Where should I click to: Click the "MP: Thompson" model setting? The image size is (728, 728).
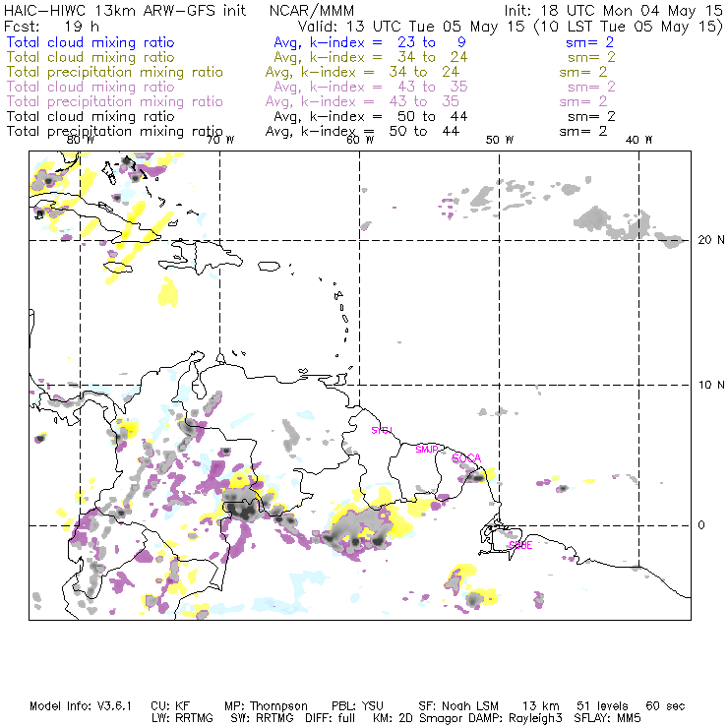click(266, 706)
